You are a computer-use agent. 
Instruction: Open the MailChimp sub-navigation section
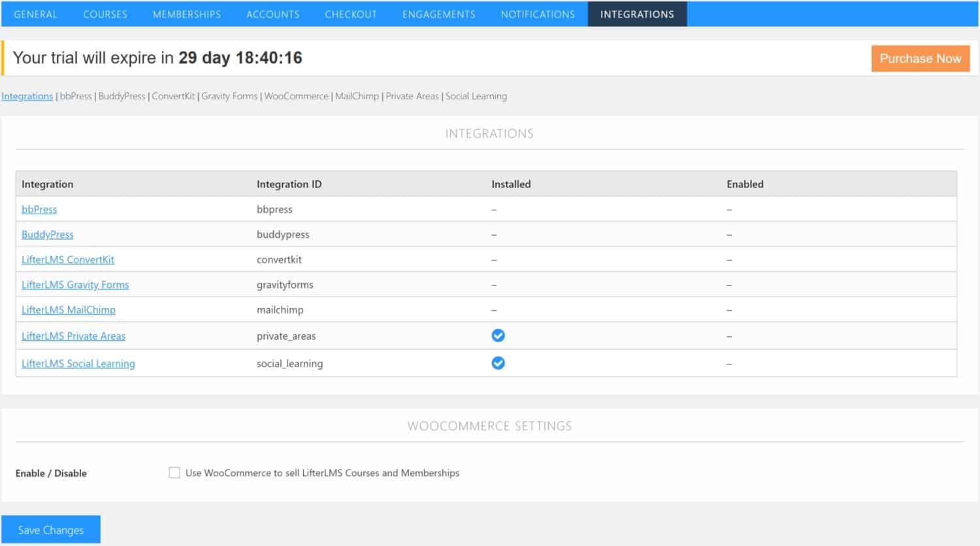pos(357,96)
